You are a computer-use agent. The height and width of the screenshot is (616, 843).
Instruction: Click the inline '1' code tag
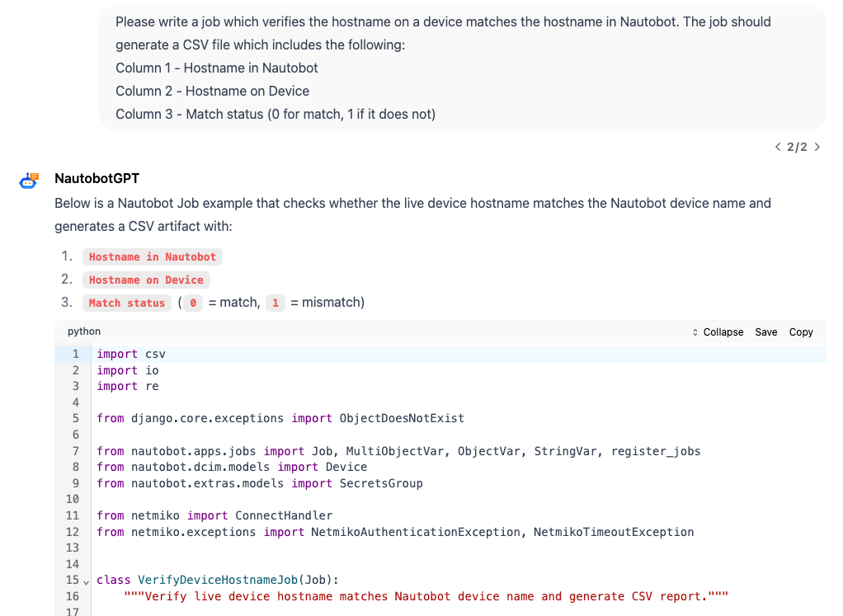[276, 303]
